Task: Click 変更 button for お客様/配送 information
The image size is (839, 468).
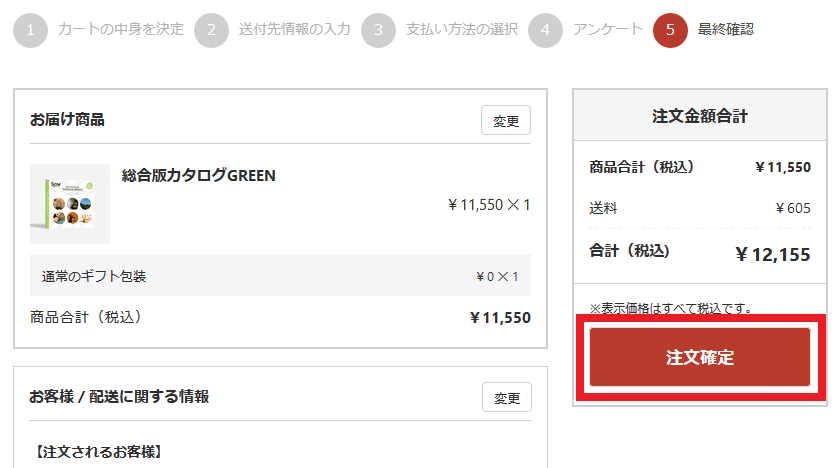Action: tap(507, 397)
